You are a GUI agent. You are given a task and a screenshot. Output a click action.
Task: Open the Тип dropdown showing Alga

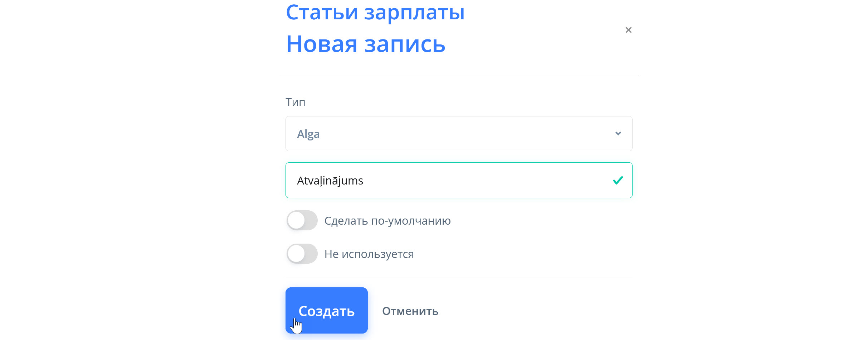click(x=458, y=134)
